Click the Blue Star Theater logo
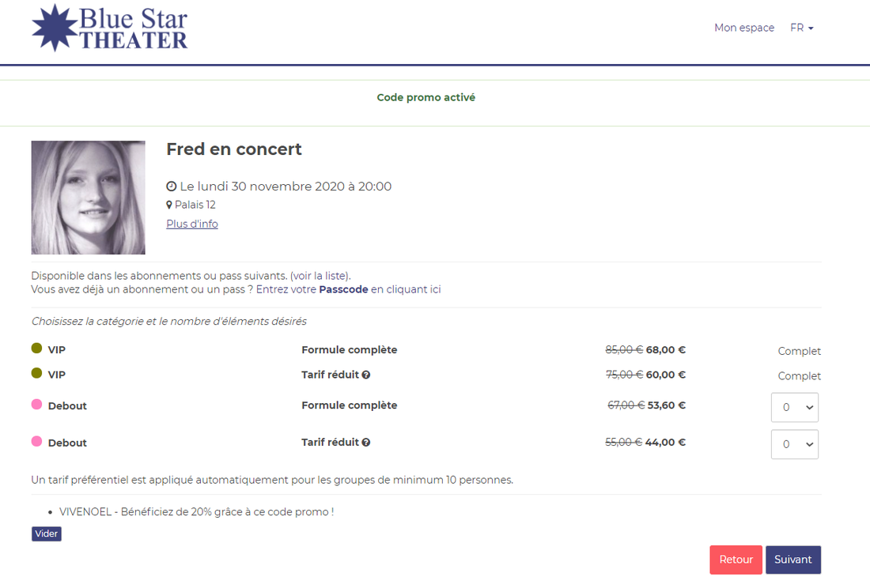The width and height of the screenshot is (870, 588). click(x=109, y=28)
